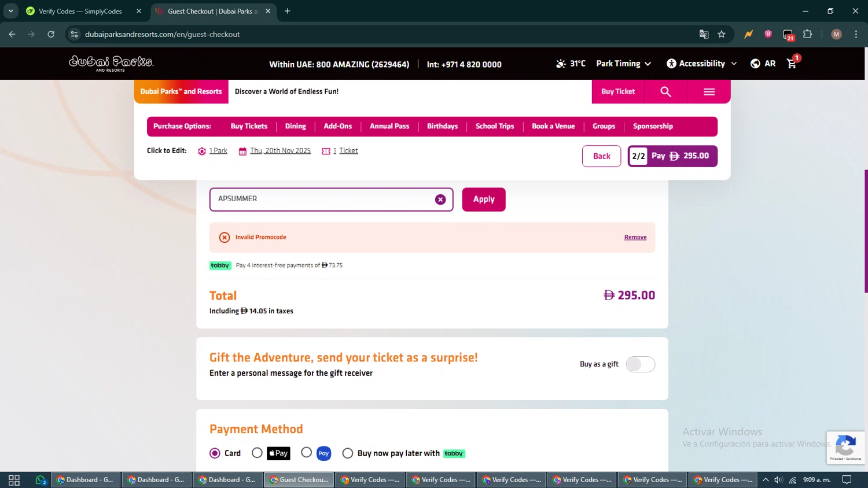The width and height of the screenshot is (868, 488).
Task: Open the hamburger menu icon
Action: click(709, 92)
